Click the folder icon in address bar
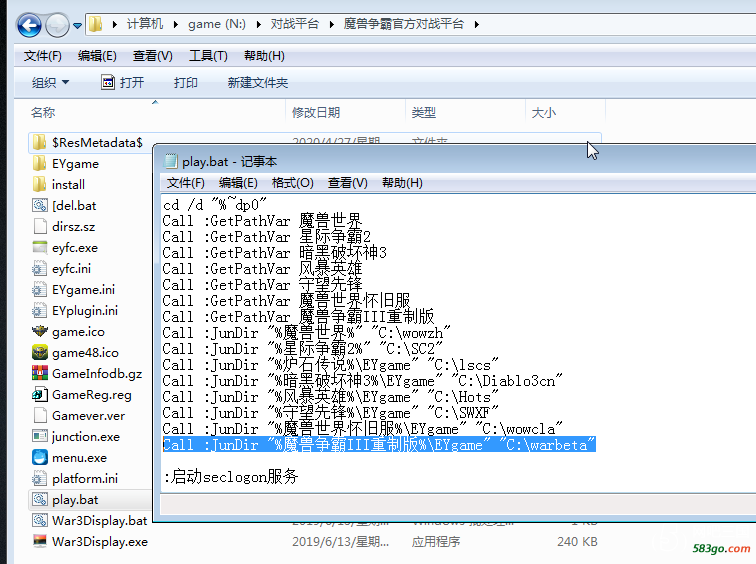The height and width of the screenshot is (564, 756). (x=96, y=24)
